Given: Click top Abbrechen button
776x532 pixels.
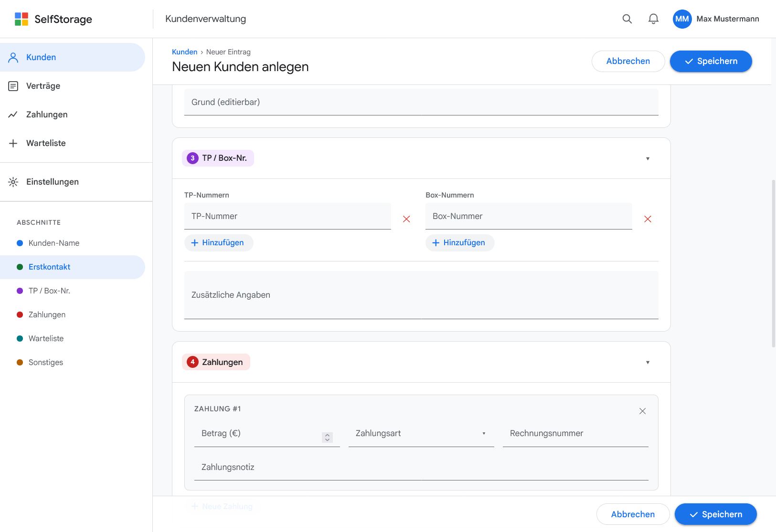Looking at the screenshot, I should pyautogui.click(x=628, y=61).
